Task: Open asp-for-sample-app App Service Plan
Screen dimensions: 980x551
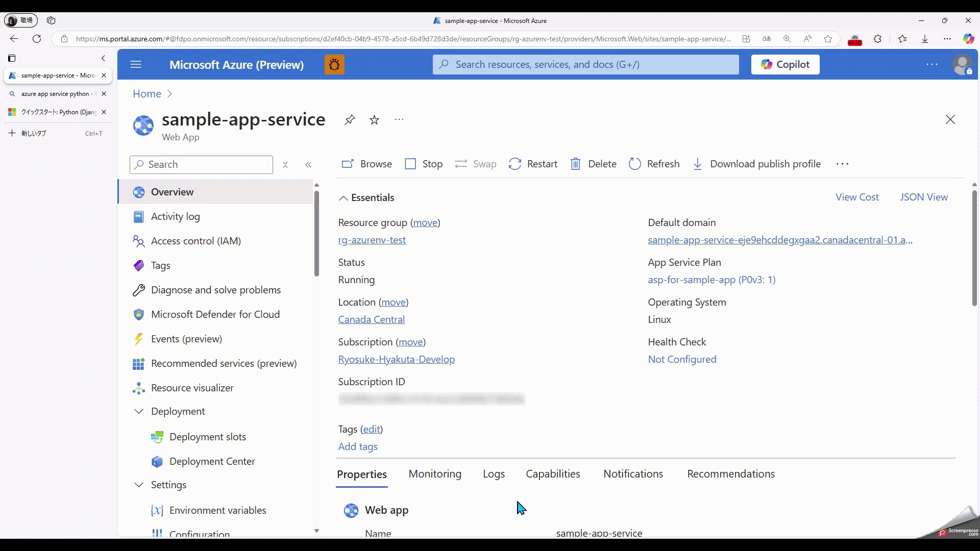Action: pos(712,280)
